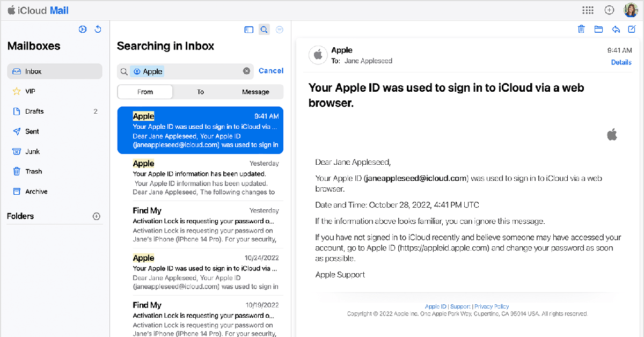Click the move-to-folder icon
The width and height of the screenshot is (644, 337).
(598, 29)
